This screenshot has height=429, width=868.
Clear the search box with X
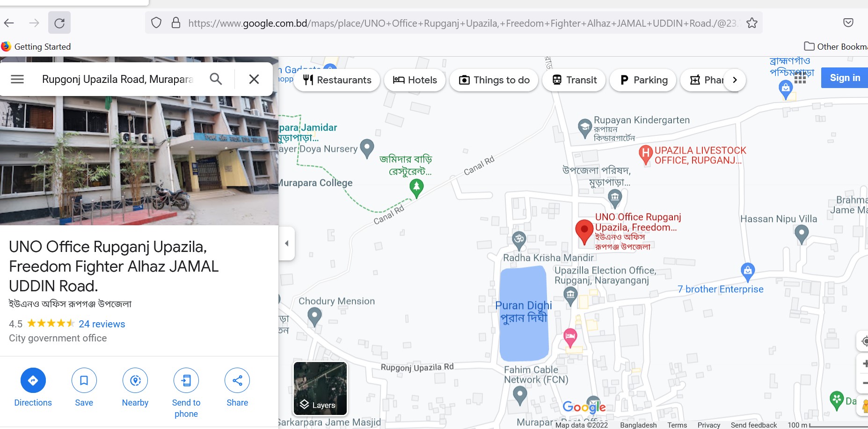click(x=254, y=79)
